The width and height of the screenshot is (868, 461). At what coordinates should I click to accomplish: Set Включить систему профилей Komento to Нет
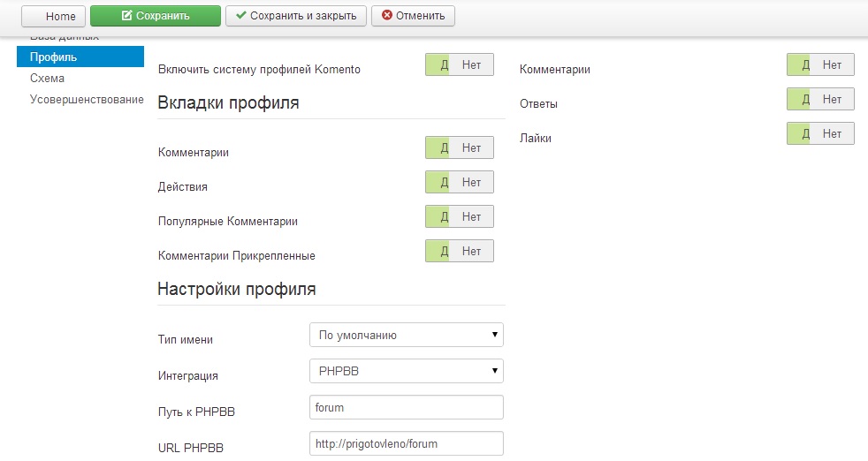(471, 65)
